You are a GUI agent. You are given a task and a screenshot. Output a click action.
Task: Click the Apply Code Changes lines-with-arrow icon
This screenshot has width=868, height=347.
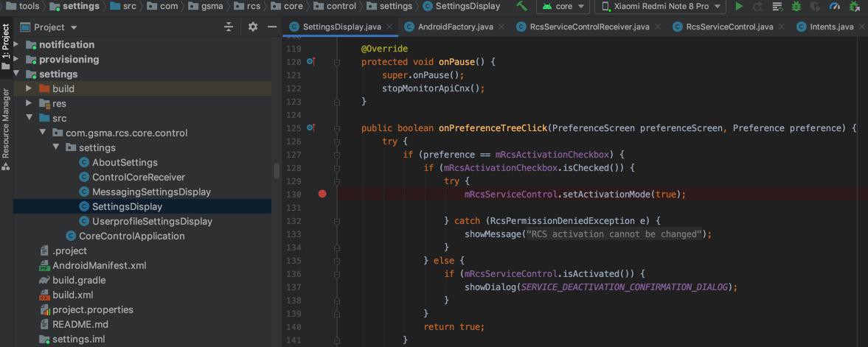tap(777, 7)
